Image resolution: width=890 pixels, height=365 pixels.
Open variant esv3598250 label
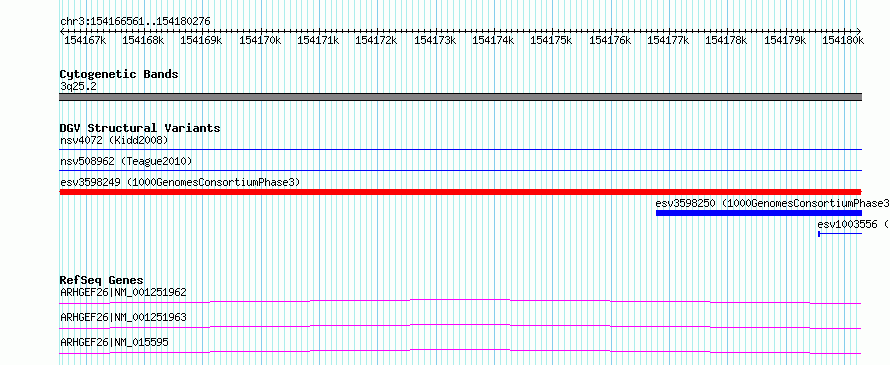pos(773,203)
